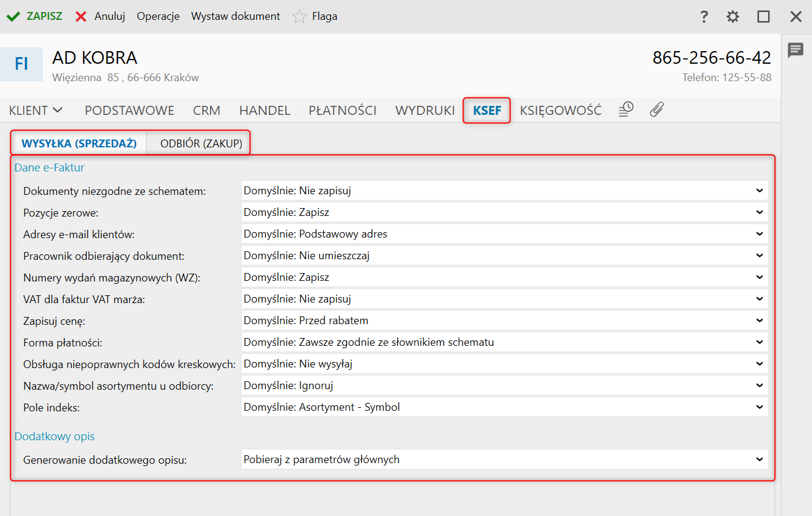Open the Zapisuj cenę dropdown
This screenshot has height=516, width=812.
pos(504,321)
